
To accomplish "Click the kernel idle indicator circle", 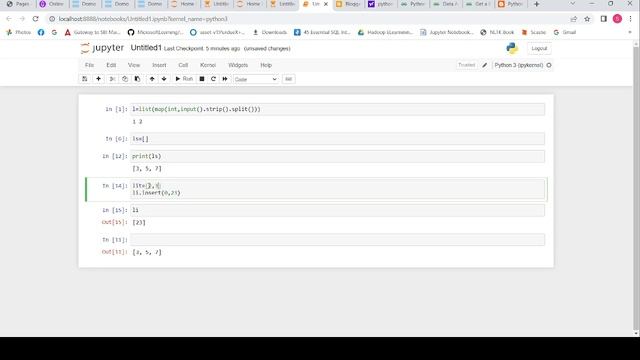I will tap(549, 65).
